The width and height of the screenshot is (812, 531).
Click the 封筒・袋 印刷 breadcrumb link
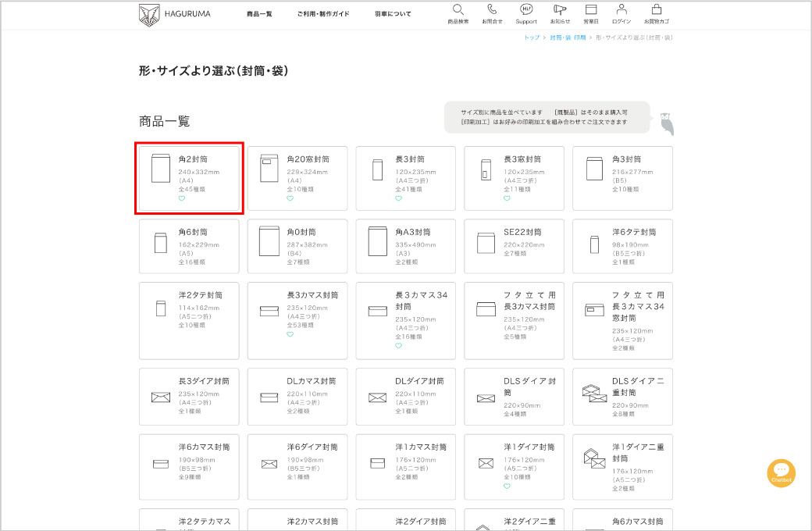pyautogui.click(x=568, y=37)
